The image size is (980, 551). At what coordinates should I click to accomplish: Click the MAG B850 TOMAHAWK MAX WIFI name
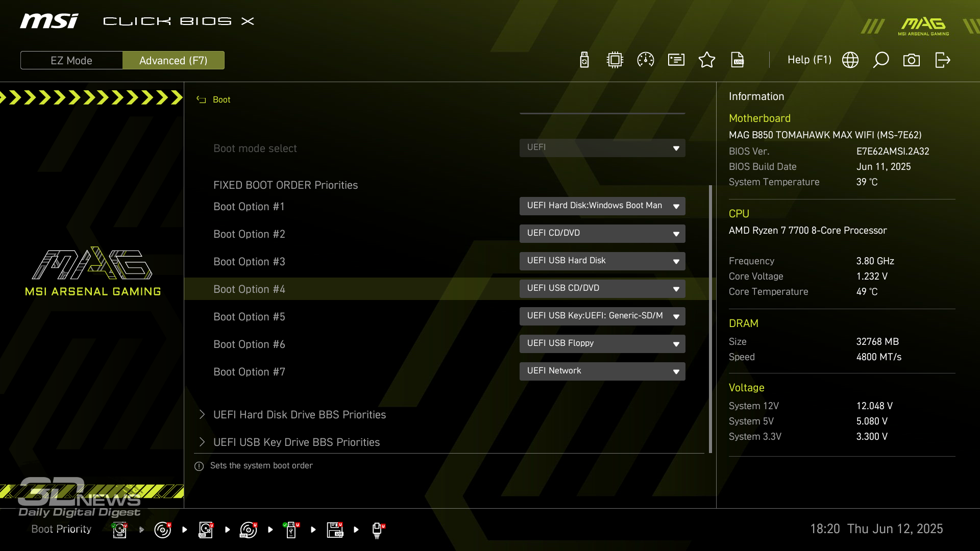[825, 135]
